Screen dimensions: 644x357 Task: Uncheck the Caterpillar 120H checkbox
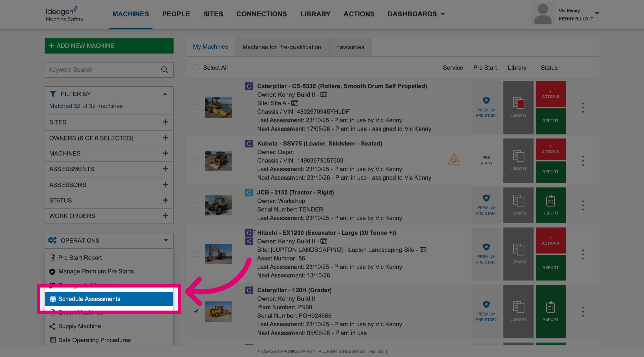[x=196, y=311]
